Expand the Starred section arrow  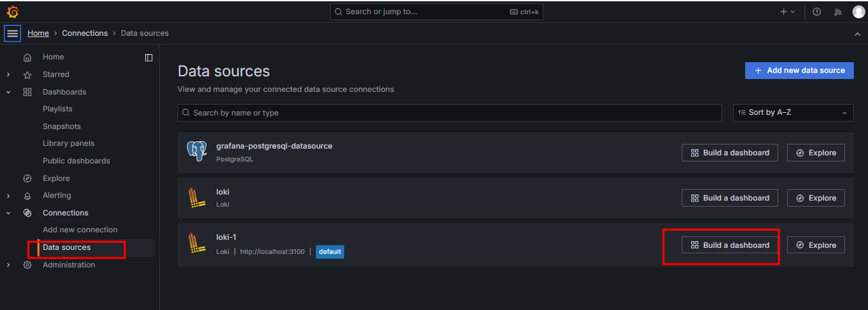(8, 75)
